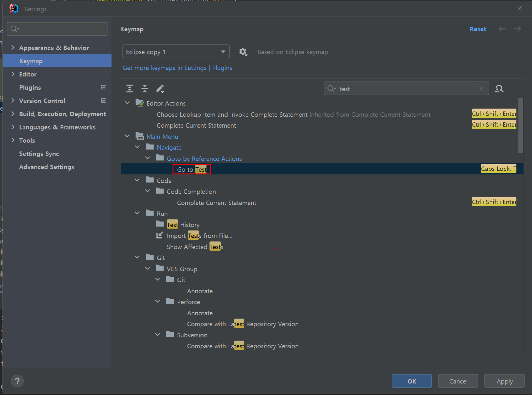Screen dimensions: 532x395
Task: Open Get more keymaps in Settings | Plugins link
Action: (x=177, y=68)
